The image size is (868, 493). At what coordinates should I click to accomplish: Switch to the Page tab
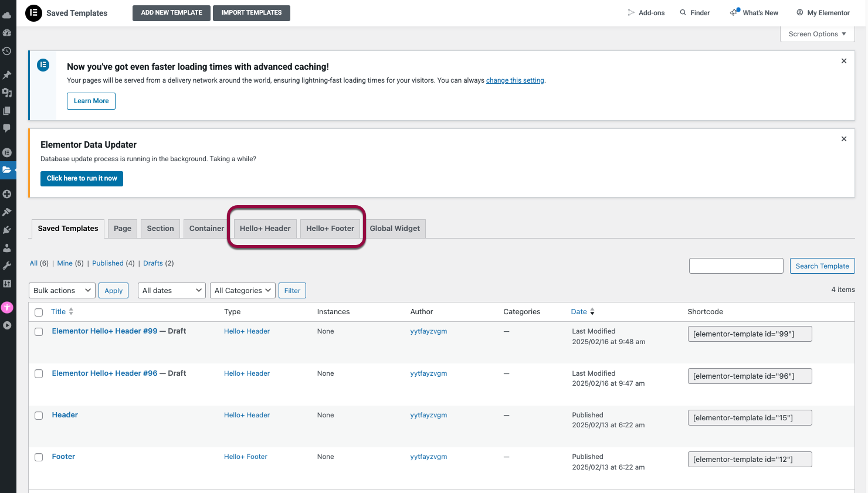(123, 229)
